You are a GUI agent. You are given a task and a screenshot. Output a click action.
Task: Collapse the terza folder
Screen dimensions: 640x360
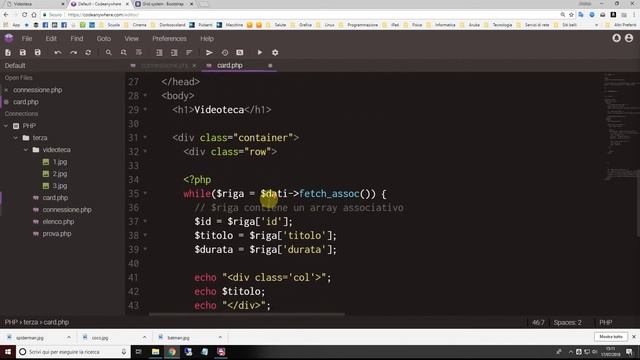16,138
